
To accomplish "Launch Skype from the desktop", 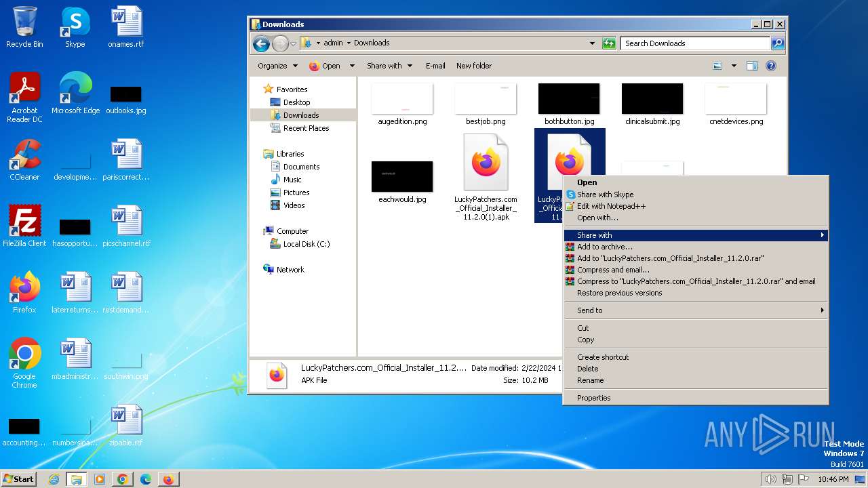I will (75, 27).
